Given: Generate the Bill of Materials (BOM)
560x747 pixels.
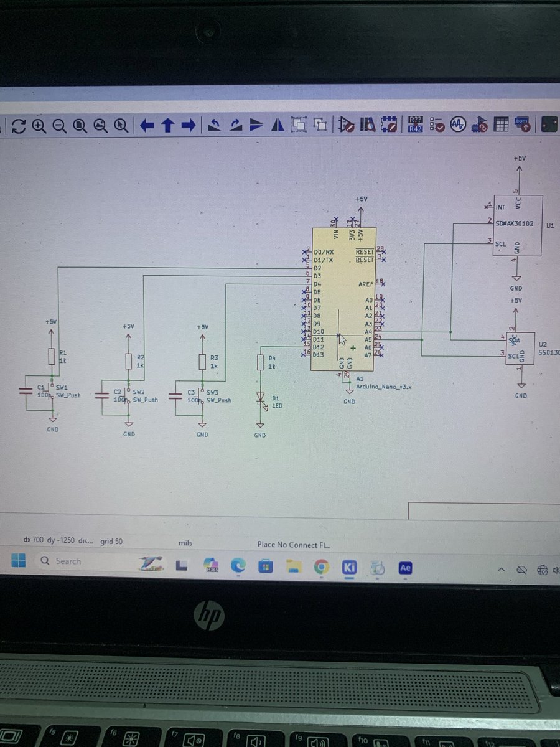Looking at the screenshot, I should tap(522, 123).
